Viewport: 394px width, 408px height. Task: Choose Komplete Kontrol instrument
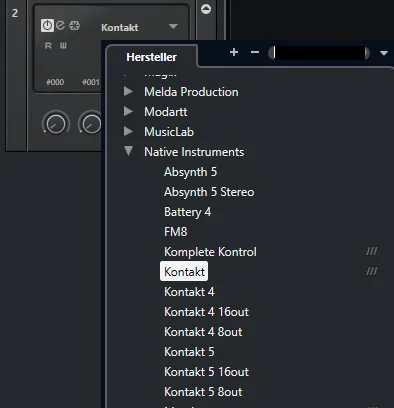click(210, 252)
